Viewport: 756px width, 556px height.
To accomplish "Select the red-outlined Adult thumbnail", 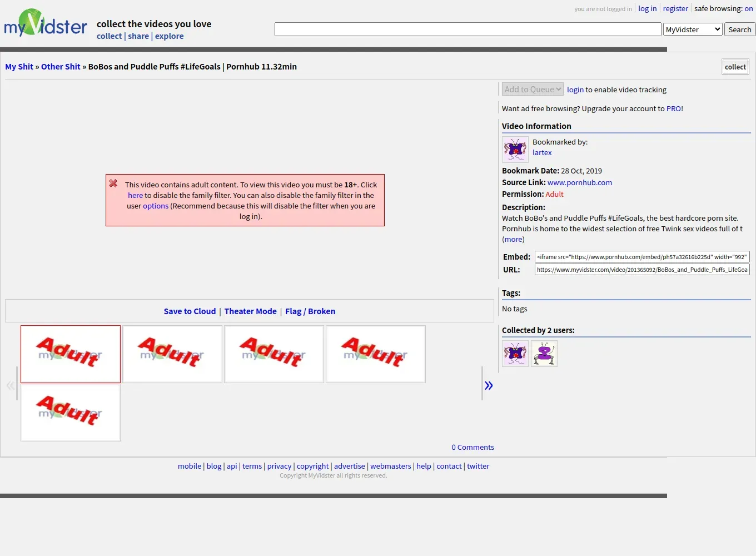I will [71, 354].
